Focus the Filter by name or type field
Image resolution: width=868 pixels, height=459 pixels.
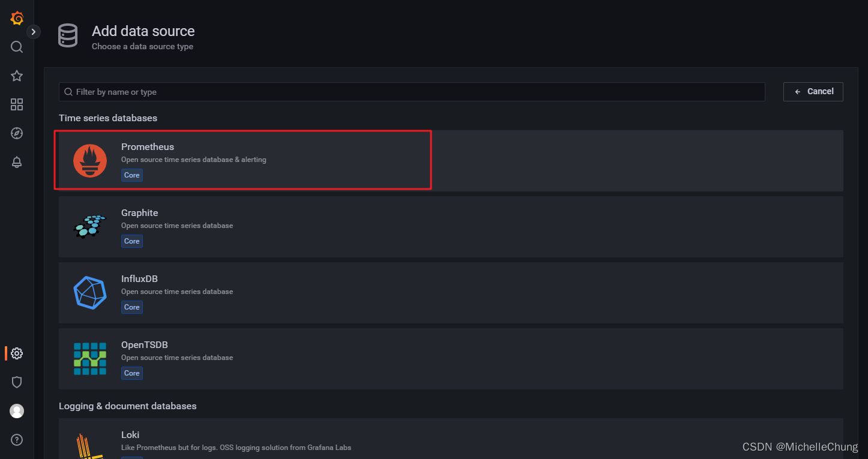coord(412,92)
